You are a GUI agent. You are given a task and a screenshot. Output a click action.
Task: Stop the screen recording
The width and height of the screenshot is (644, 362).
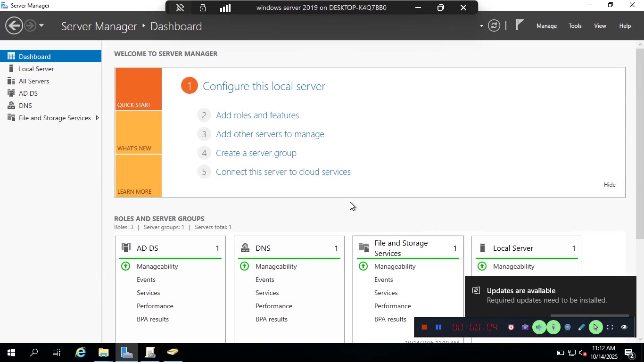pyautogui.click(x=424, y=327)
